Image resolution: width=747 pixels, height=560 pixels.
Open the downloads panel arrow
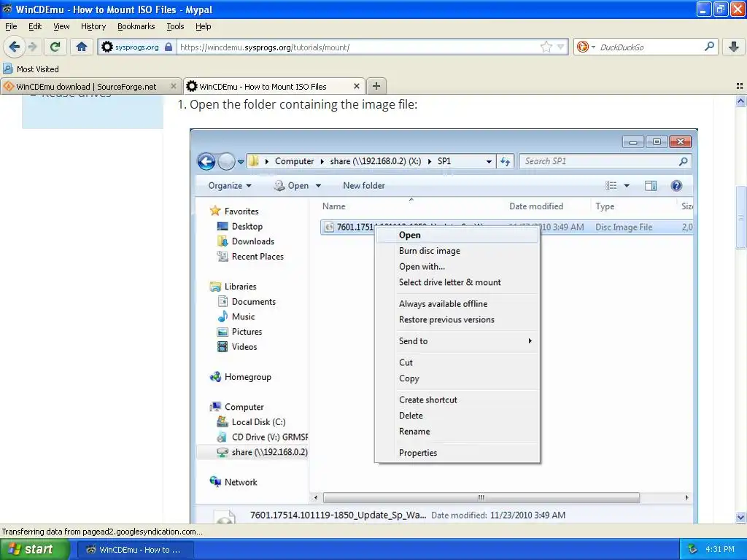coord(734,47)
